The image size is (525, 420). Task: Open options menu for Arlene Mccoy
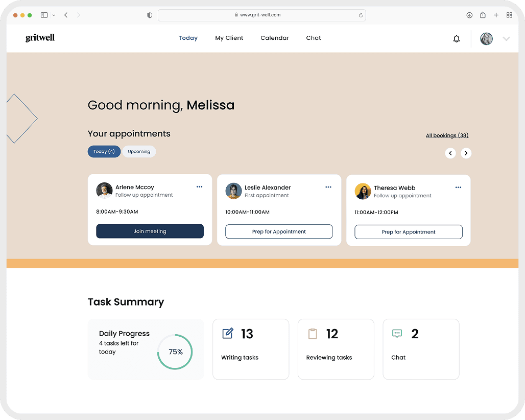(x=199, y=187)
